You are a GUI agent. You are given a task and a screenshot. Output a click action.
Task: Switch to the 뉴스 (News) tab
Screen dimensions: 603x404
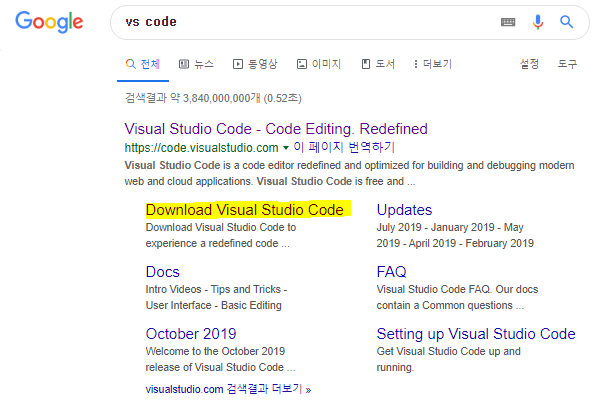(x=196, y=64)
